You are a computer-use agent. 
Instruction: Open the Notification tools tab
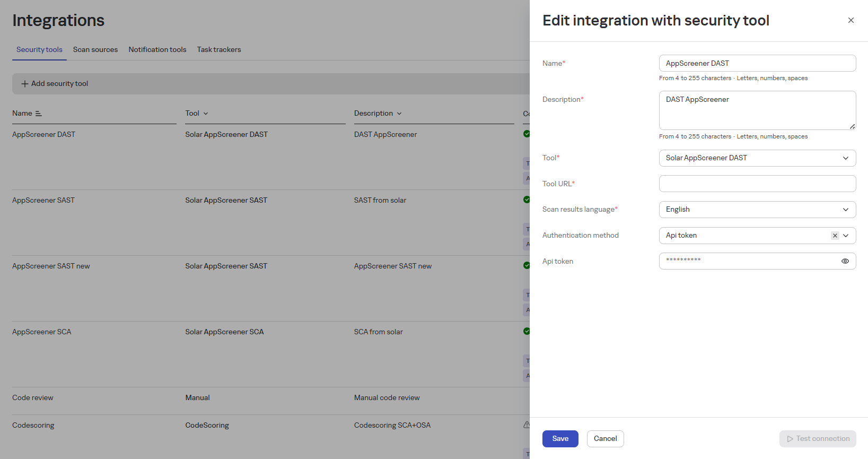(x=157, y=49)
